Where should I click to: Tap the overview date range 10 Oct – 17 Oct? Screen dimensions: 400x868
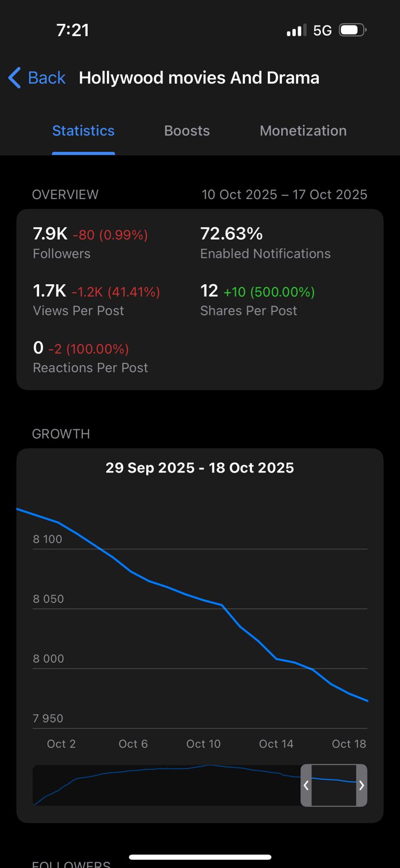tap(284, 195)
